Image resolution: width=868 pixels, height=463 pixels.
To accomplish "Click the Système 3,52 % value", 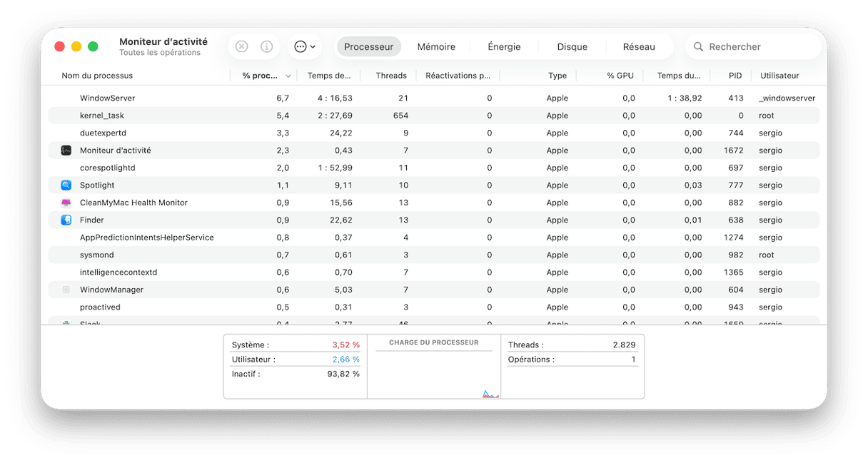I will pos(345,345).
